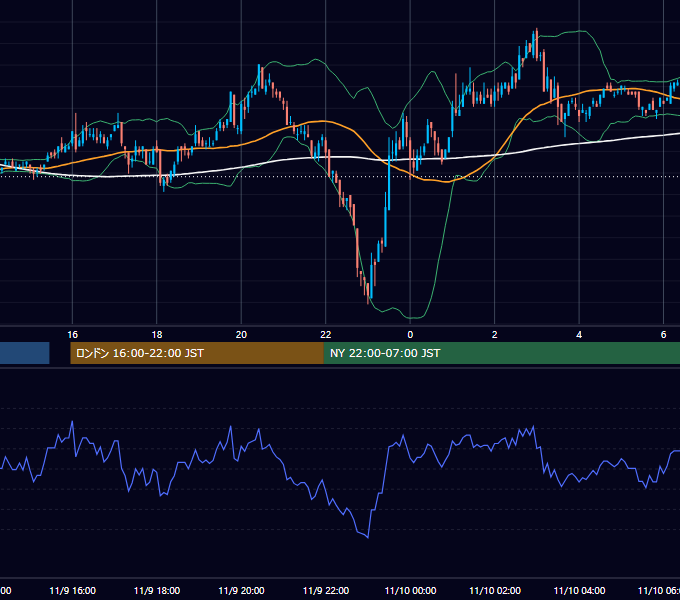Click the 2 hour axis label
The height and width of the screenshot is (600, 680).
click(x=494, y=335)
